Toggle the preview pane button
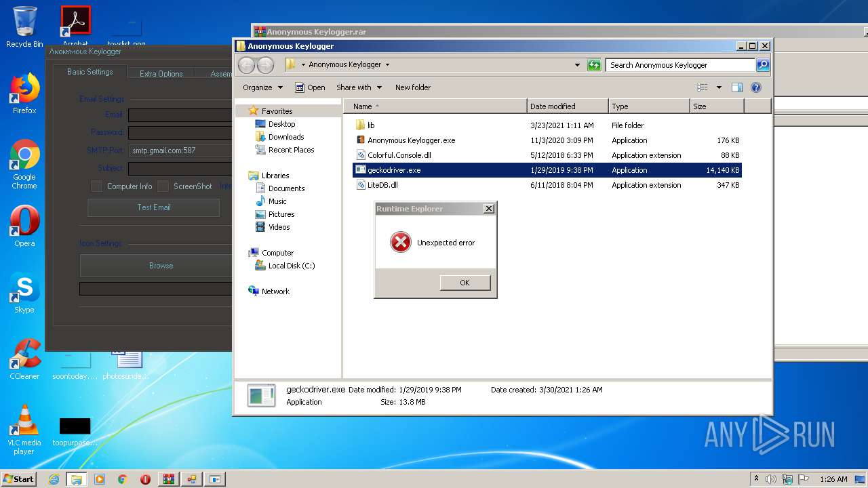This screenshot has width=868, height=488. (x=737, y=87)
